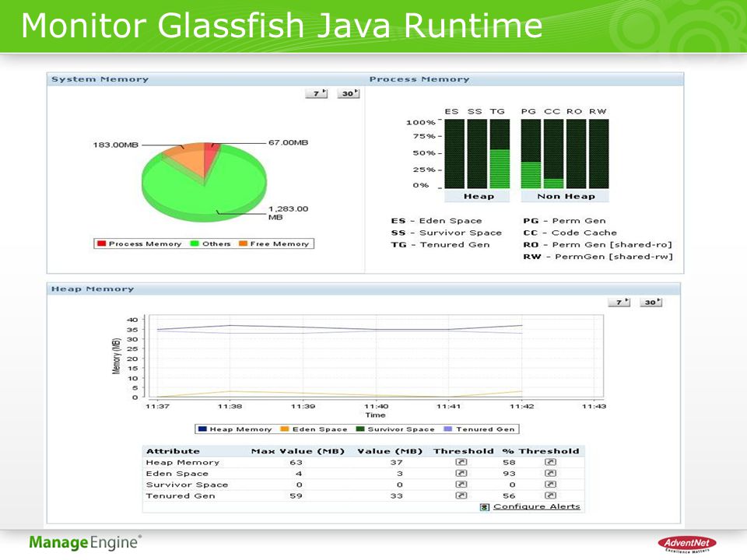Select the orange Eden Space chart legend swatch

[285, 429]
